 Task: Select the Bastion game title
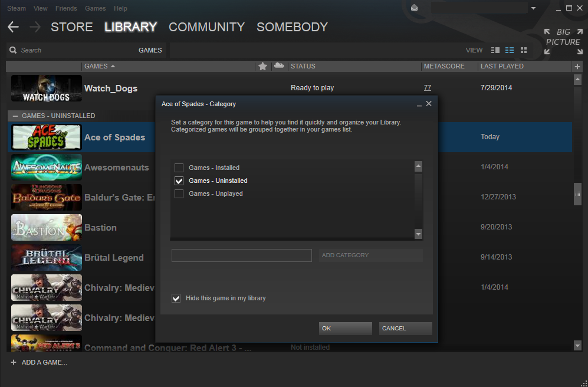coord(100,228)
